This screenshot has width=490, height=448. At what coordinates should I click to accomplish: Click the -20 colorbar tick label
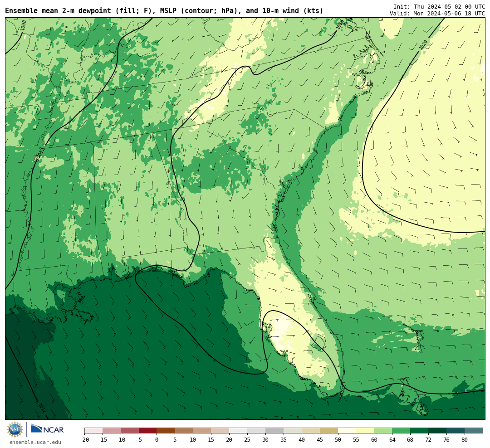84,440
